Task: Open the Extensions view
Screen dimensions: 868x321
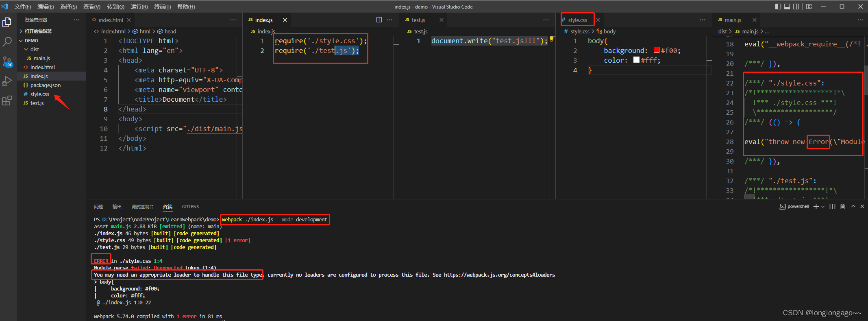Action: tap(7, 100)
